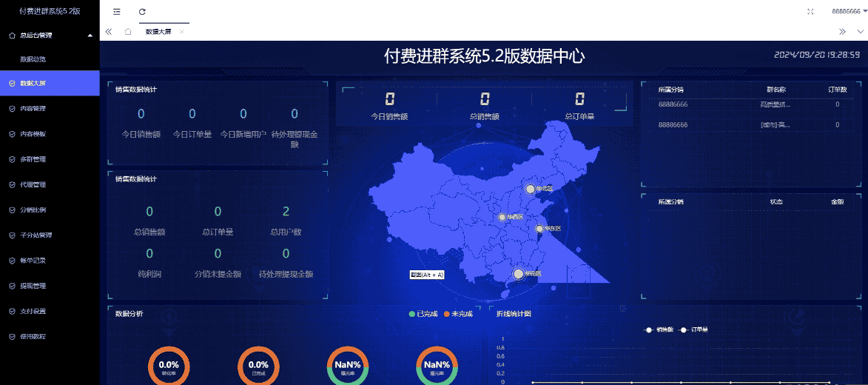Go to home tab icon
Screen dimensions: 868x385
point(128,32)
